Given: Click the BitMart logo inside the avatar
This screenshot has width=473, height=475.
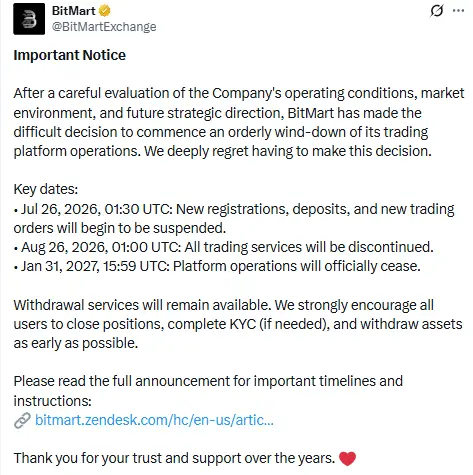Looking at the screenshot, I should (x=29, y=19).
